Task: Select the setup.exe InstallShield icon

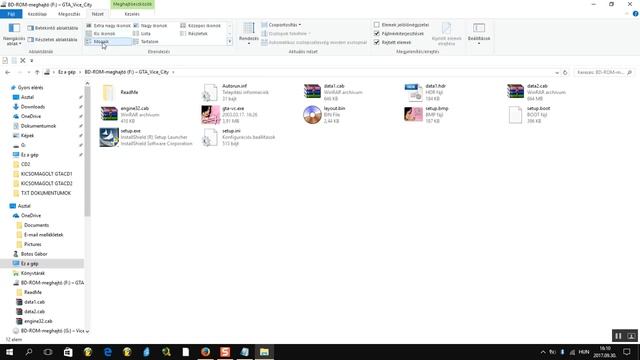Action: [x=109, y=137]
